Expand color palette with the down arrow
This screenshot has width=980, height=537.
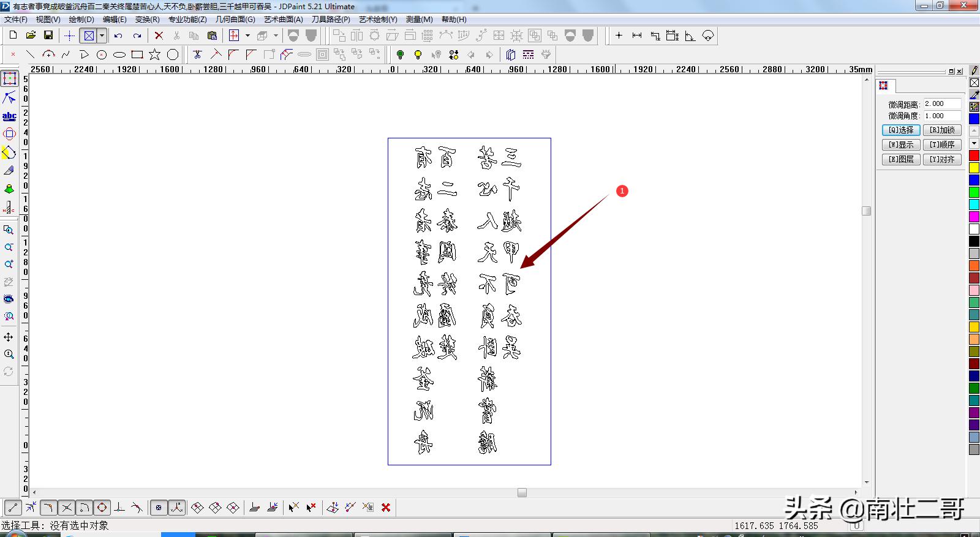974,143
